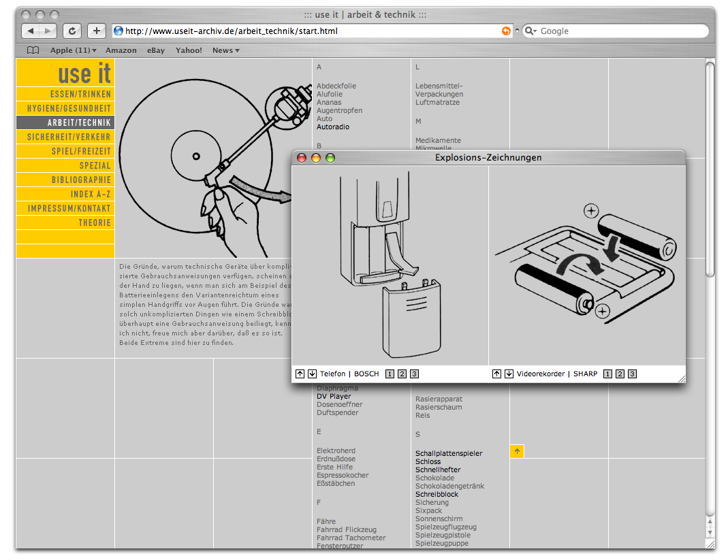Go back with the Safari back arrow
728x560 pixels.
point(31,31)
